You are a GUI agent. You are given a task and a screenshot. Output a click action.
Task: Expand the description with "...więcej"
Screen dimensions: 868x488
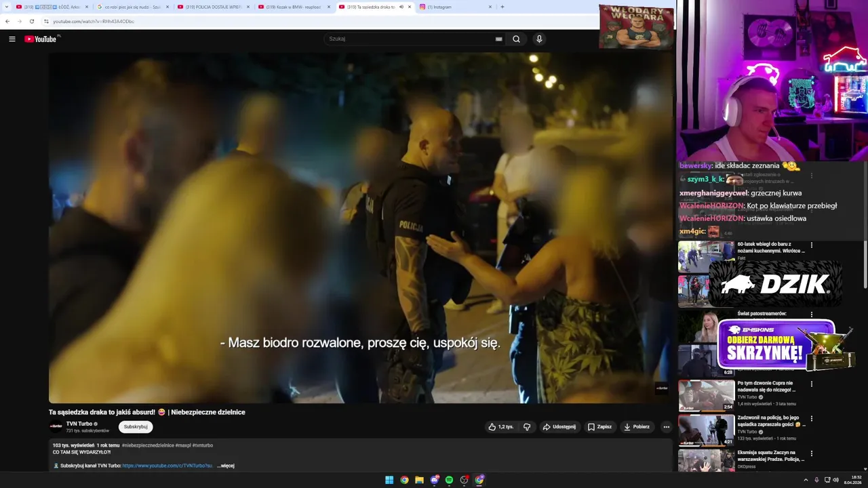point(226,466)
